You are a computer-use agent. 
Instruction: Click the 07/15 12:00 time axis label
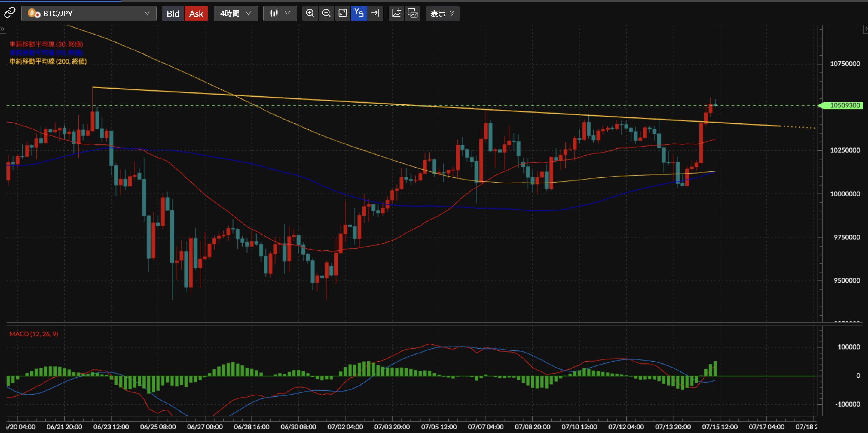(720, 427)
